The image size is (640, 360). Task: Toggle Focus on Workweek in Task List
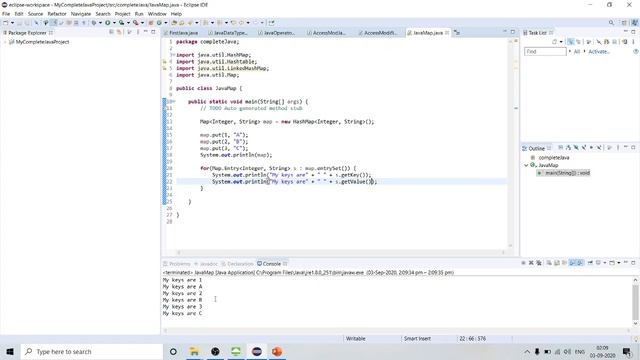pos(589,42)
